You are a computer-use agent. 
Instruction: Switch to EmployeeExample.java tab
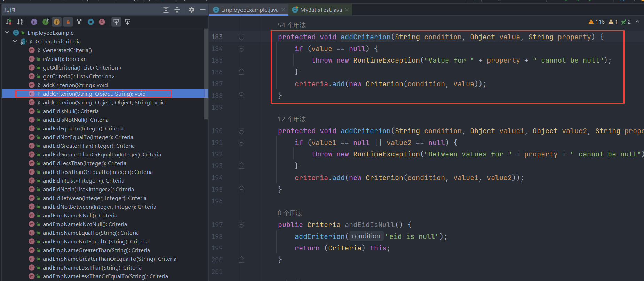tap(249, 10)
